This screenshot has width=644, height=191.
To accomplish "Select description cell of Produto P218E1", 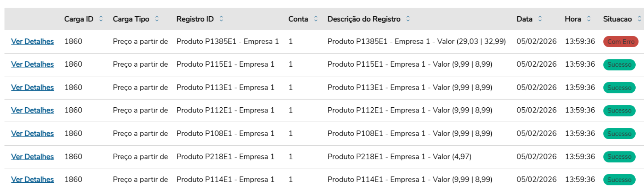I will click(399, 157).
